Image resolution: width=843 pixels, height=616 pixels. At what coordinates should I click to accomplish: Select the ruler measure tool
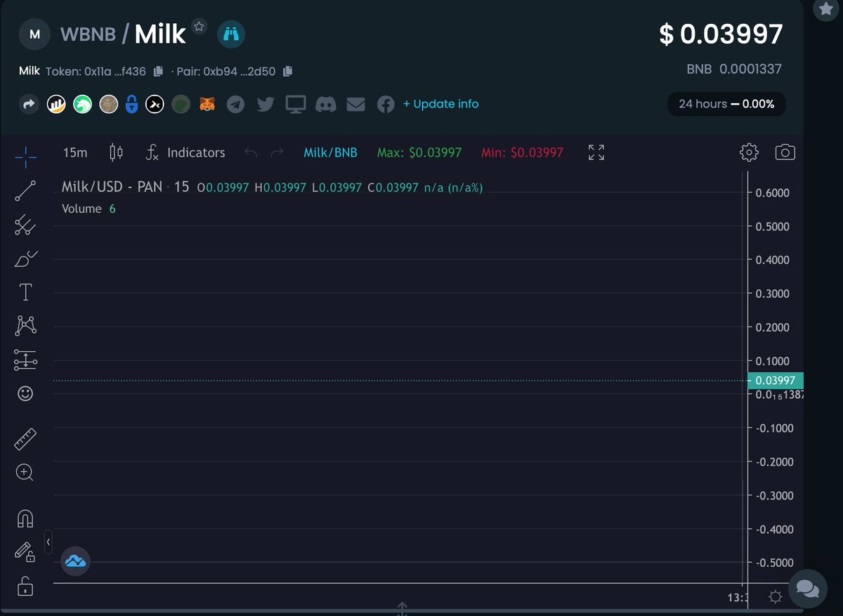(25, 439)
